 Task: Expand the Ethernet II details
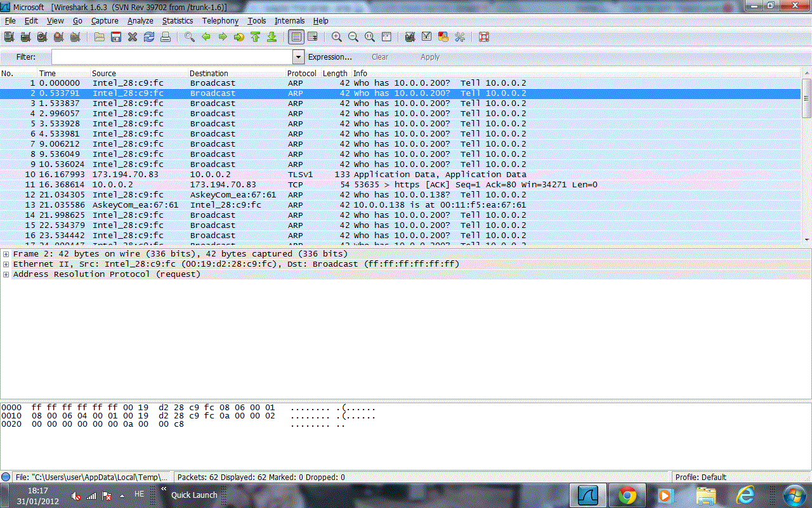(x=6, y=264)
